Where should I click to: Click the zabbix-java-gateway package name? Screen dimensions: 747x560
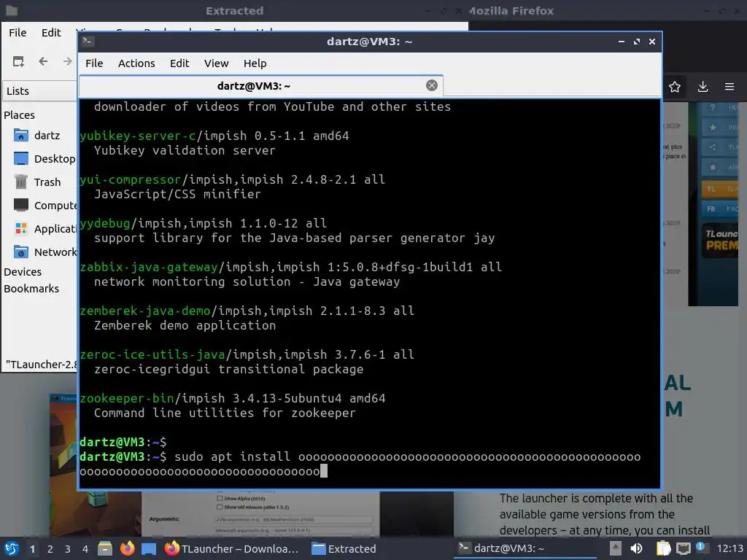pyautogui.click(x=149, y=267)
